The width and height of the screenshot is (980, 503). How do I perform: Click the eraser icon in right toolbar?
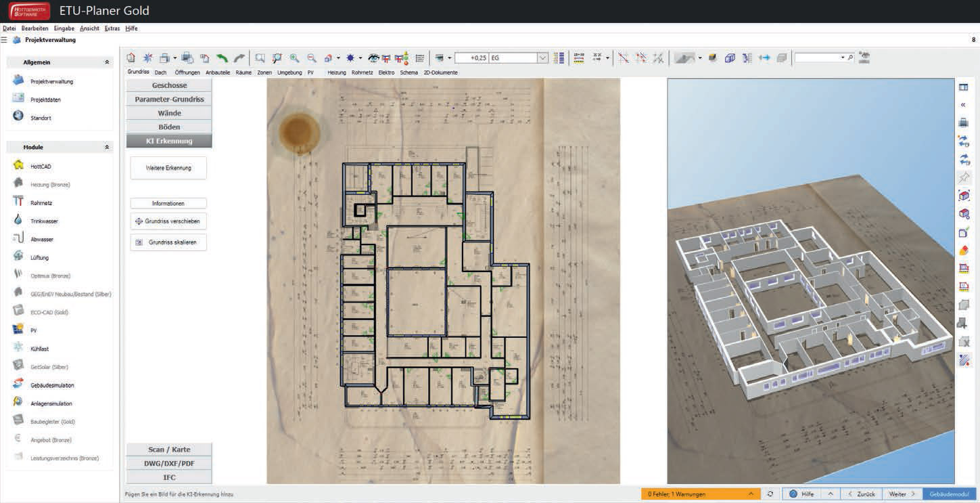[x=964, y=250]
